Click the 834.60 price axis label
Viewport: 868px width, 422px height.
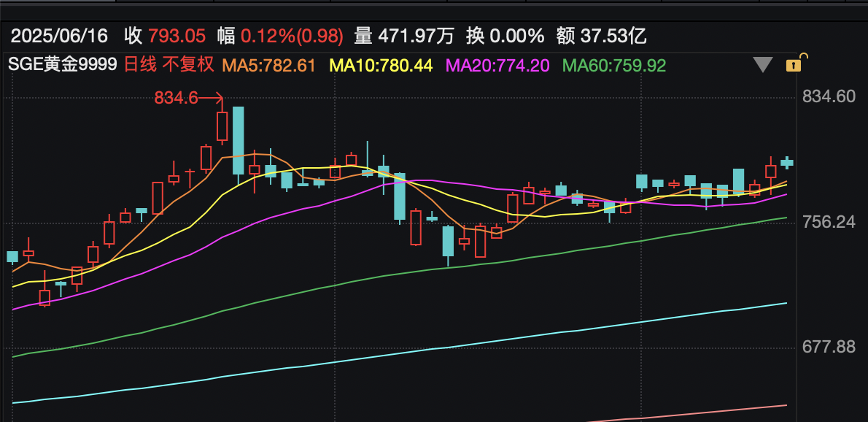coord(829,98)
